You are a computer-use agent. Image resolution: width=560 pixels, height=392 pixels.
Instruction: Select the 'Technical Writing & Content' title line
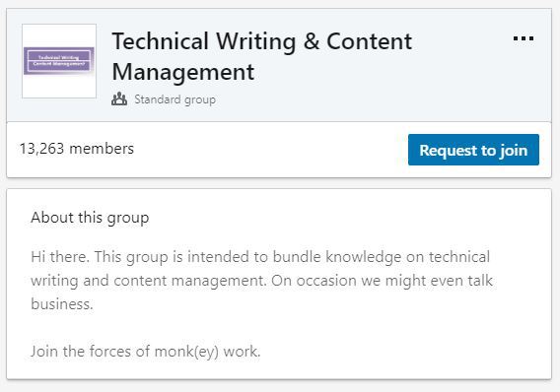[262, 41]
